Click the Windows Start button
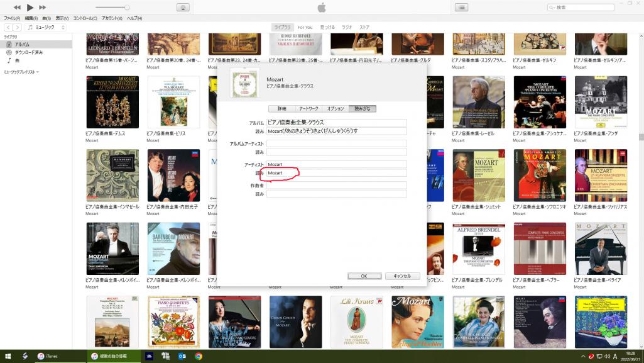This screenshot has width=644, height=363. (8, 356)
